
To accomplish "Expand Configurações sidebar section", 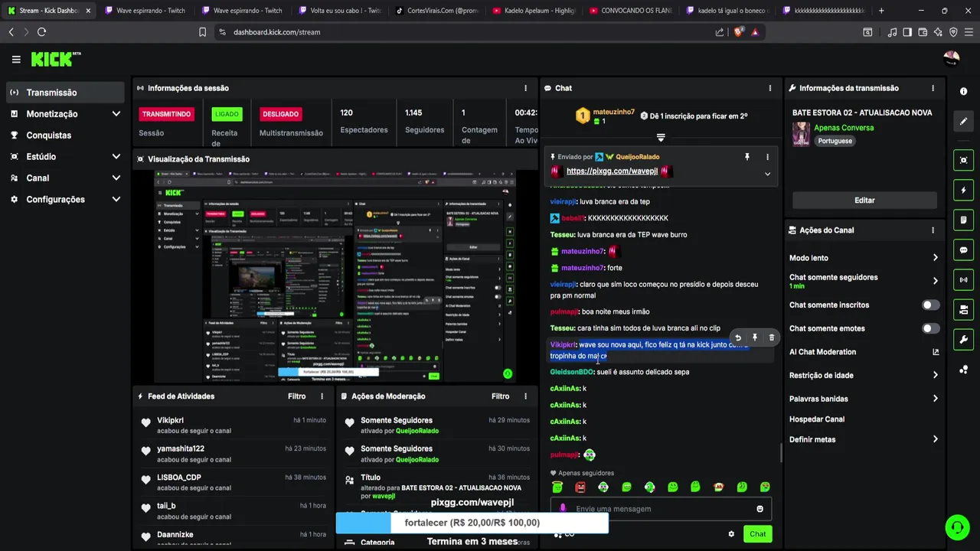I will [x=116, y=200].
